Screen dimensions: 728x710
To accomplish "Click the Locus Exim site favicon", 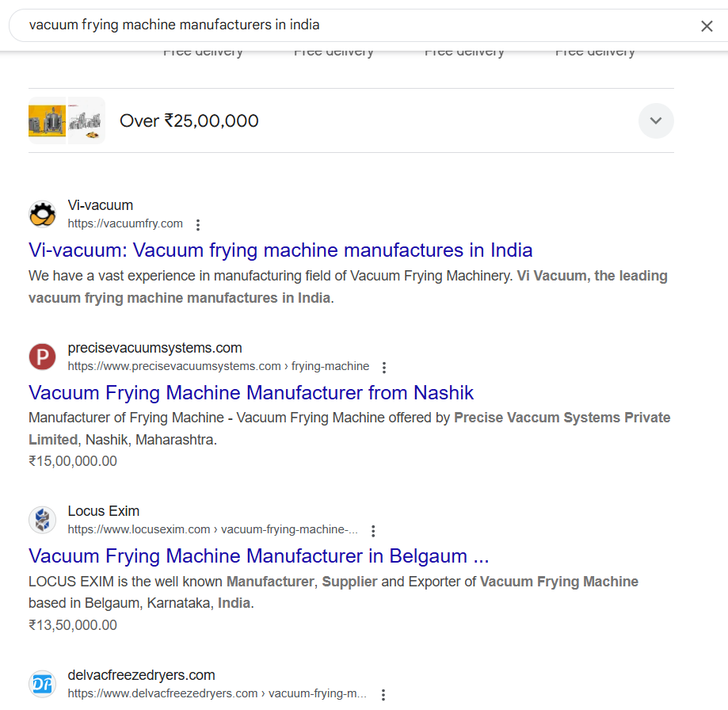I will click(42, 520).
